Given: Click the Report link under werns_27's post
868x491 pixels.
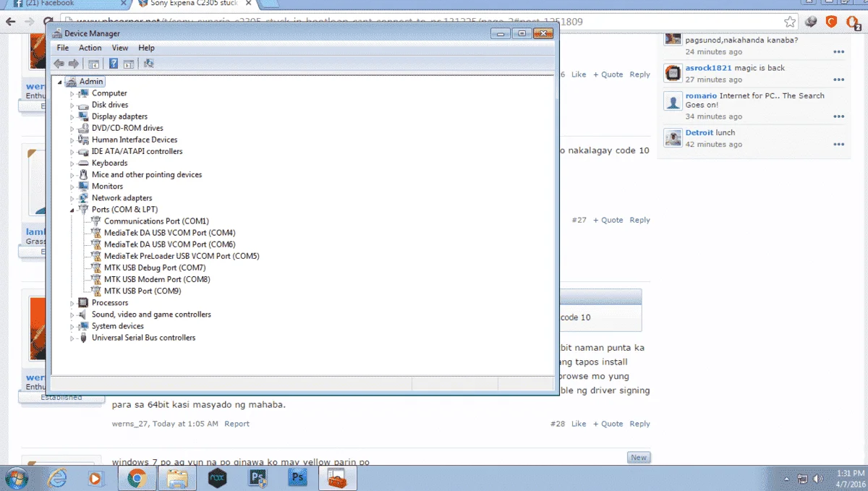Looking at the screenshot, I should click(x=237, y=424).
